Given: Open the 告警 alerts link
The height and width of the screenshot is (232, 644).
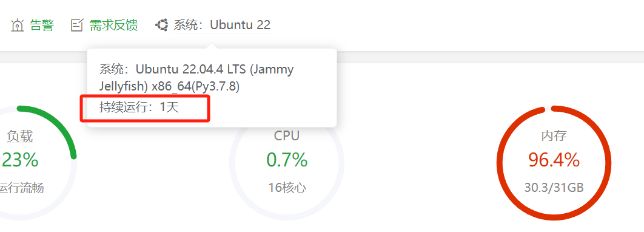Looking at the screenshot, I should coord(42,25).
